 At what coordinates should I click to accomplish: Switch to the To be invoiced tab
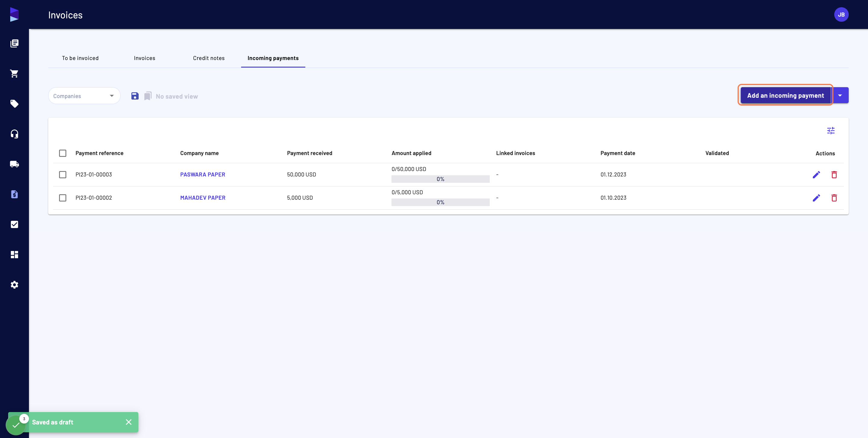80,58
